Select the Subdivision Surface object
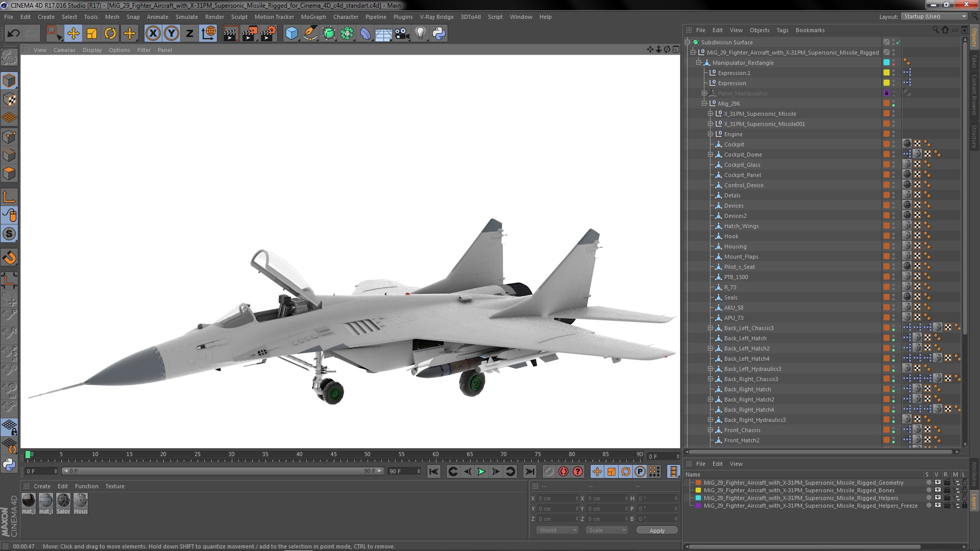 pos(727,42)
